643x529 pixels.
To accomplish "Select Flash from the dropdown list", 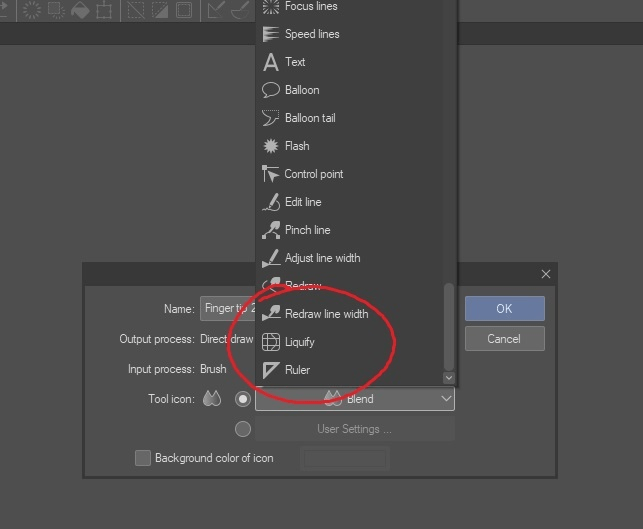I will click(x=349, y=146).
